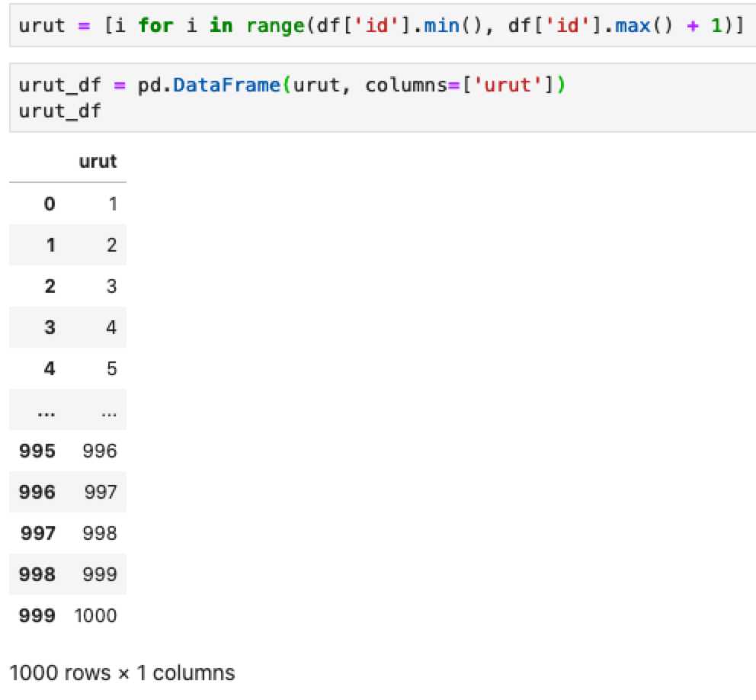
Task: Click the value 1000 in the last row
Action: 96,615
